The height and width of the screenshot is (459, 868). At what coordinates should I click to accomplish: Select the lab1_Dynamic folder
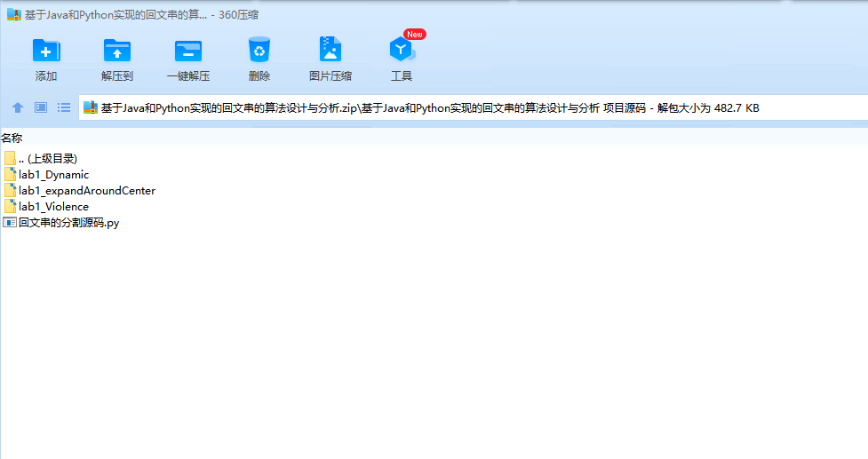pyautogui.click(x=46, y=175)
